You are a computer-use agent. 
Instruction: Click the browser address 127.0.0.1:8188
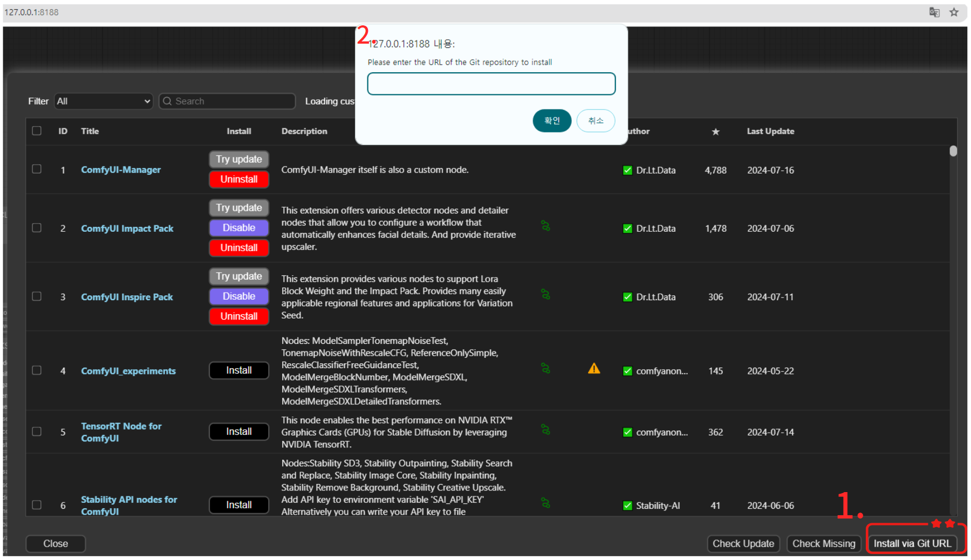(x=31, y=12)
